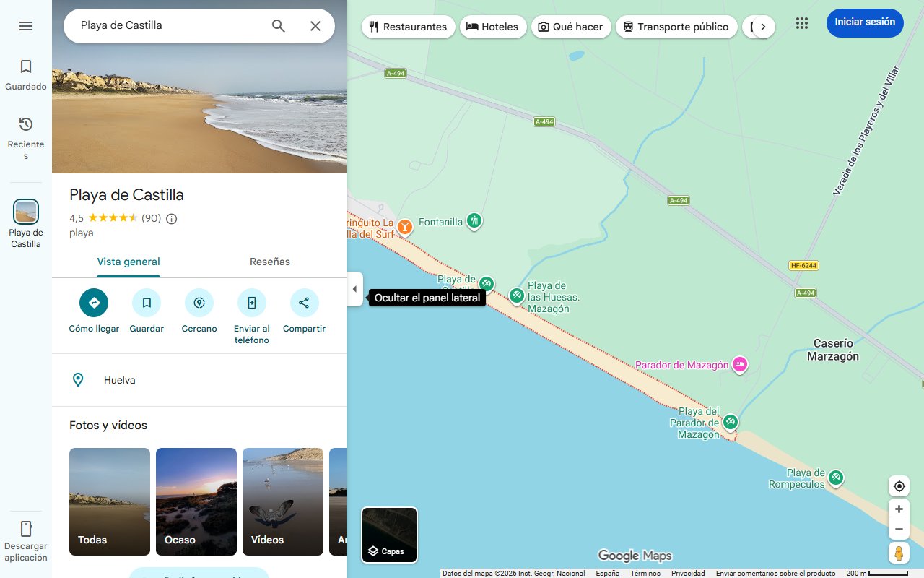
Task: Expand more category chips with the arrow
Action: point(764,25)
